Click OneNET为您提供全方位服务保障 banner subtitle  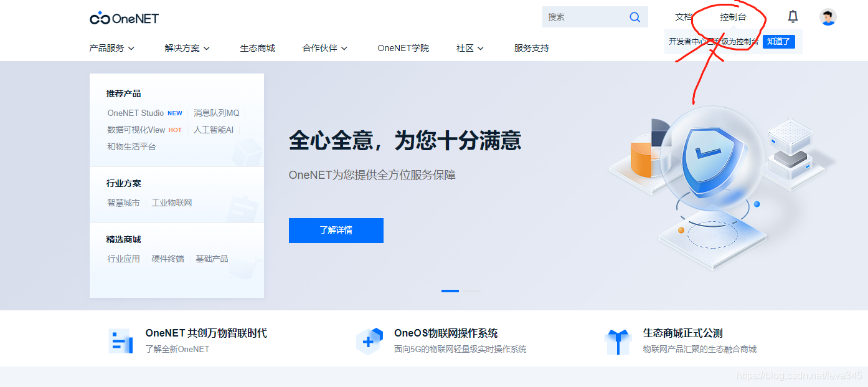(372, 175)
